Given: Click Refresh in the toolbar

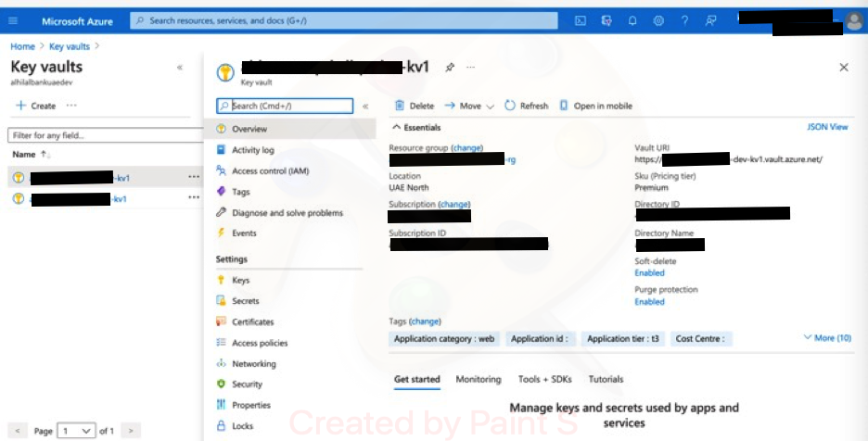Looking at the screenshot, I should 527,106.
